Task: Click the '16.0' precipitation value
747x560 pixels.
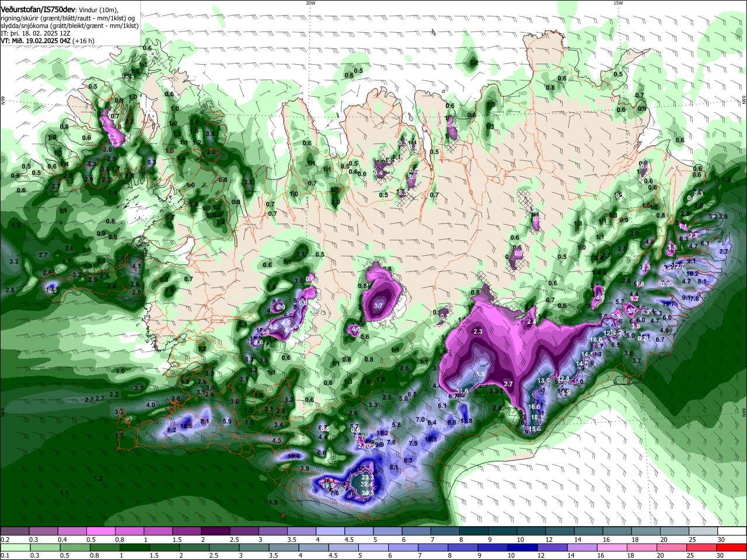Action: pos(596,340)
